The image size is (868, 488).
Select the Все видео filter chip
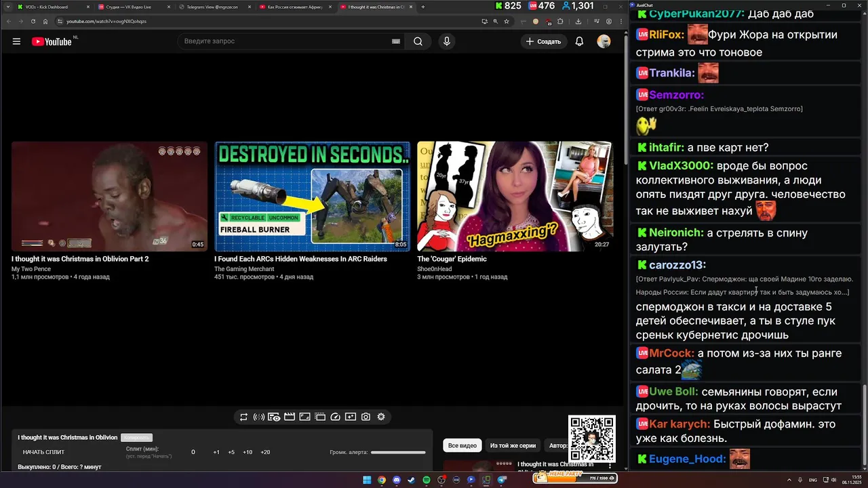pyautogui.click(x=462, y=445)
